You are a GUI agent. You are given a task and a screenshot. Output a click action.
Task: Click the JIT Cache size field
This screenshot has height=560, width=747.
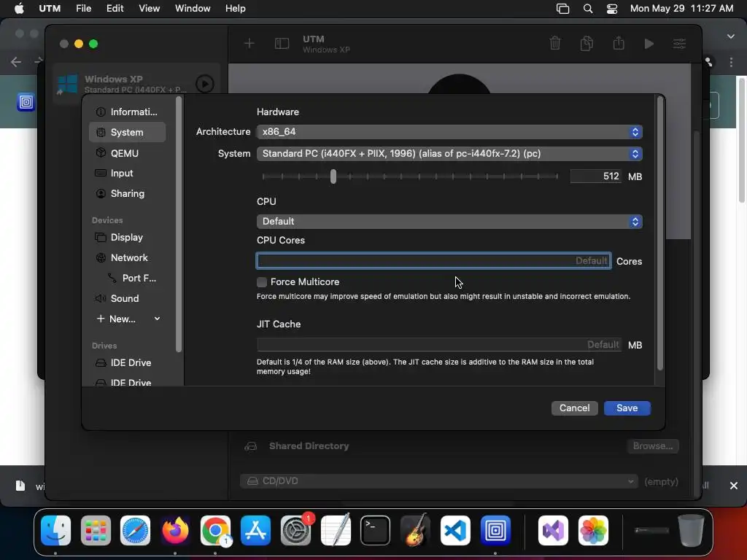coord(438,345)
